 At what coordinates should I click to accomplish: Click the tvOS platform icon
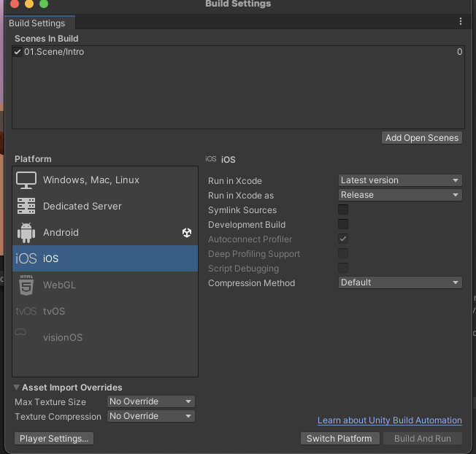26,312
